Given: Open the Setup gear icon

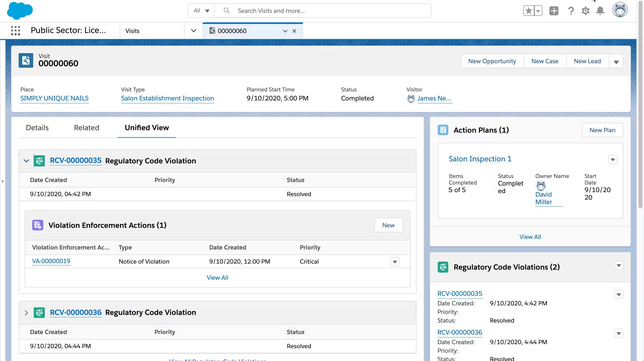Looking at the screenshot, I should [x=585, y=11].
